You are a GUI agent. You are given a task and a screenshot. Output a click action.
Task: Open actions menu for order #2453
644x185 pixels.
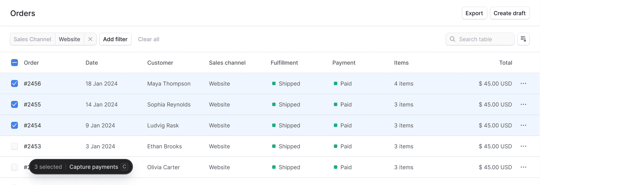pyautogui.click(x=523, y=146)
